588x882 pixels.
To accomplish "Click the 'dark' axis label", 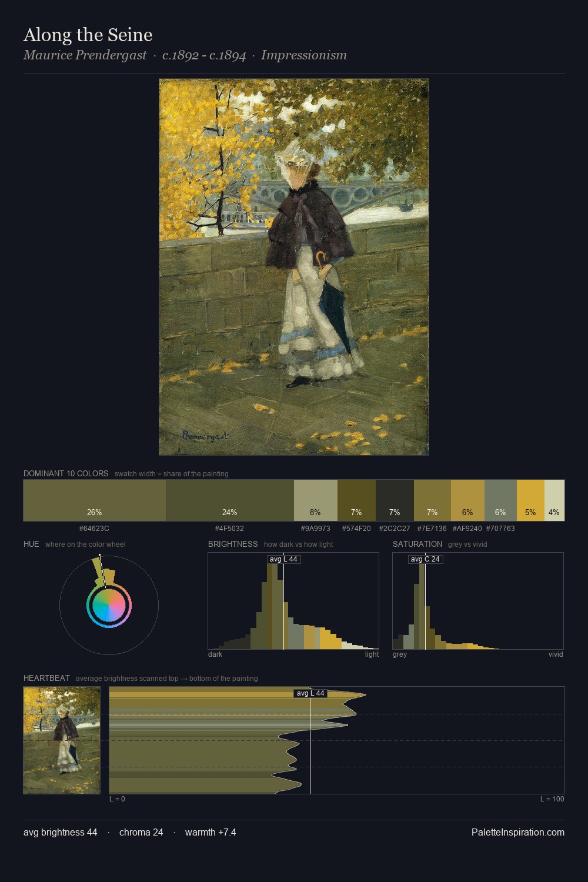I will tap(215, 654).
